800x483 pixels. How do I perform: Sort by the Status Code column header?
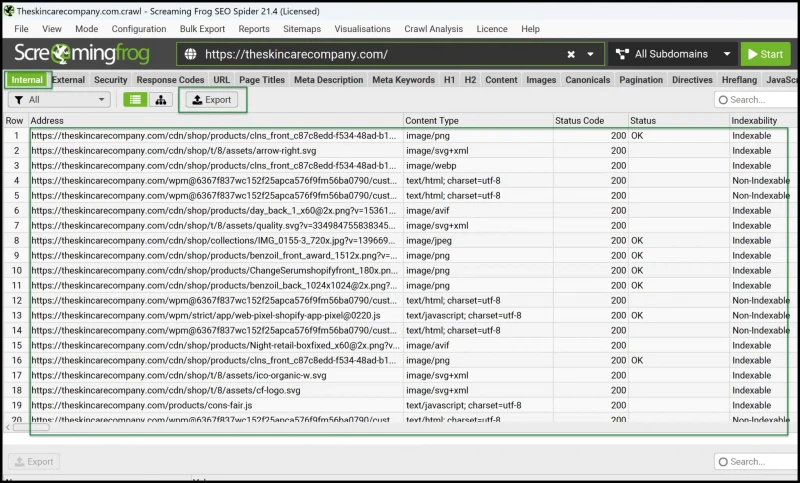point(590,121)
